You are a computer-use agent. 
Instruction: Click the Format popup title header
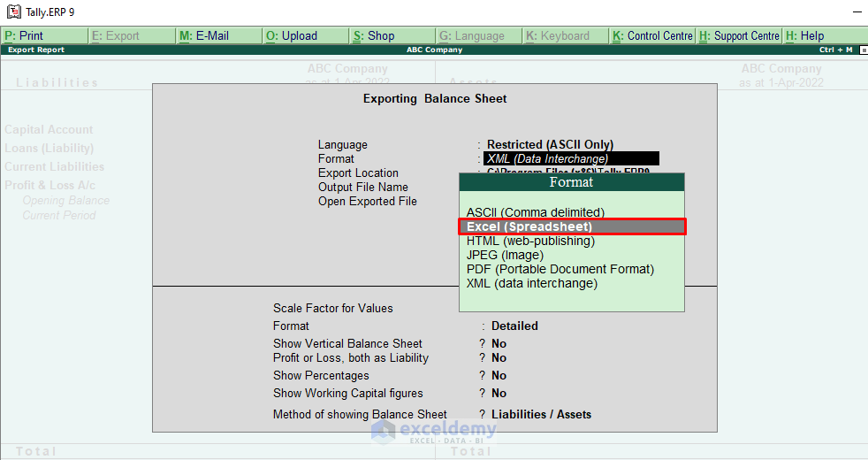[572, 182]
